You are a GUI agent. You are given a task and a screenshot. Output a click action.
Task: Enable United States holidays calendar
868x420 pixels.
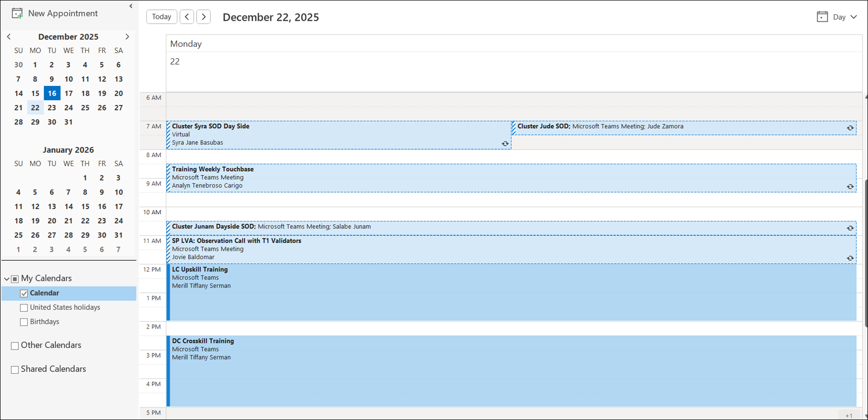pos(24,308)
